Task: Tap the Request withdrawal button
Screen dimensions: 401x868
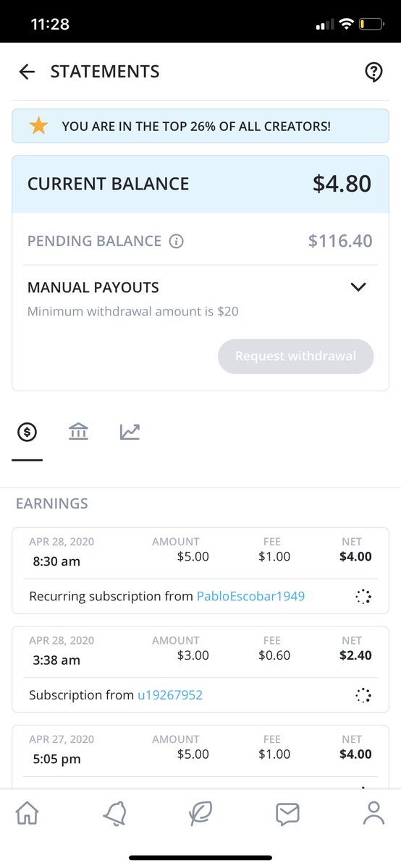Action: [296, 356]
